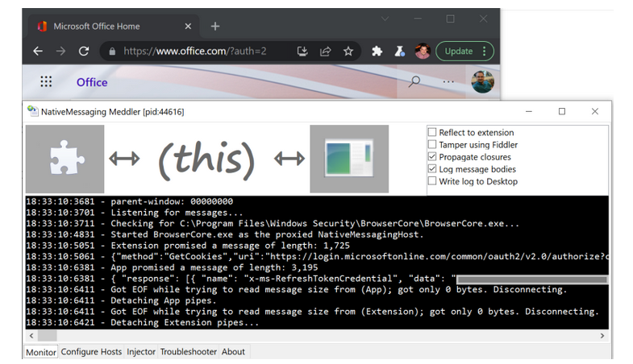Click log line 'Detaching App pipes.'
The width and height of the screenshot is (633, 364).
click(121, 300)
